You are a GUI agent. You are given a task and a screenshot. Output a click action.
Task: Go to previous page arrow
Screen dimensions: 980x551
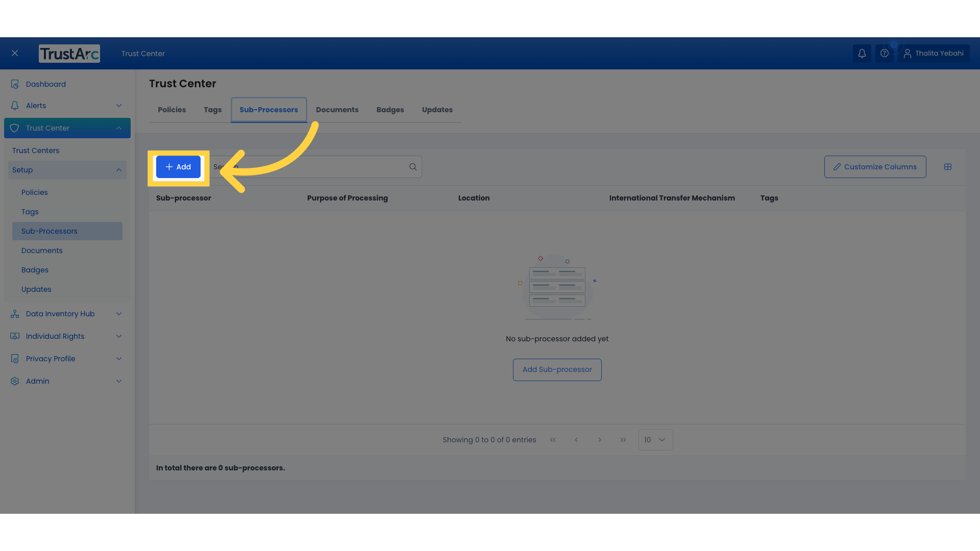click(x=576, y=440)
